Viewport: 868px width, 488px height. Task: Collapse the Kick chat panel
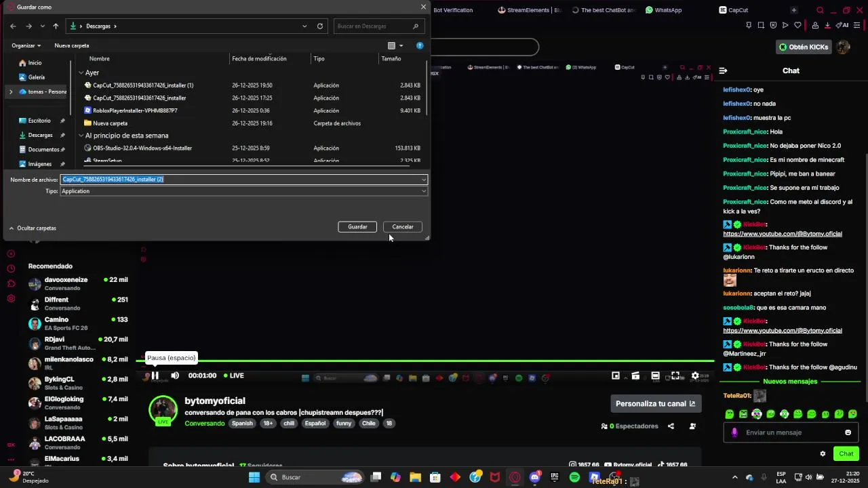tap(723, 70)
